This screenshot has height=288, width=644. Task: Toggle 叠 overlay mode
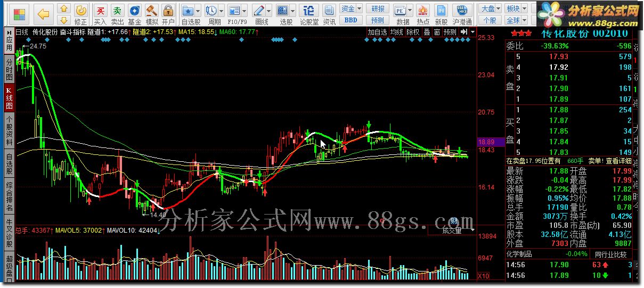[x=427, y=32]
